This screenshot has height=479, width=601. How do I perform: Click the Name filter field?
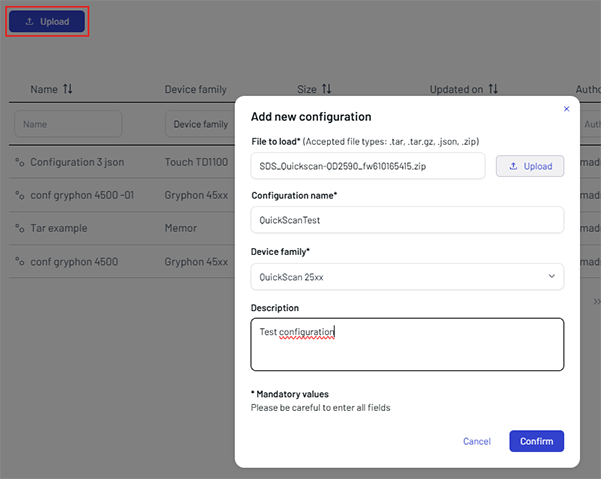pos(68,124)
